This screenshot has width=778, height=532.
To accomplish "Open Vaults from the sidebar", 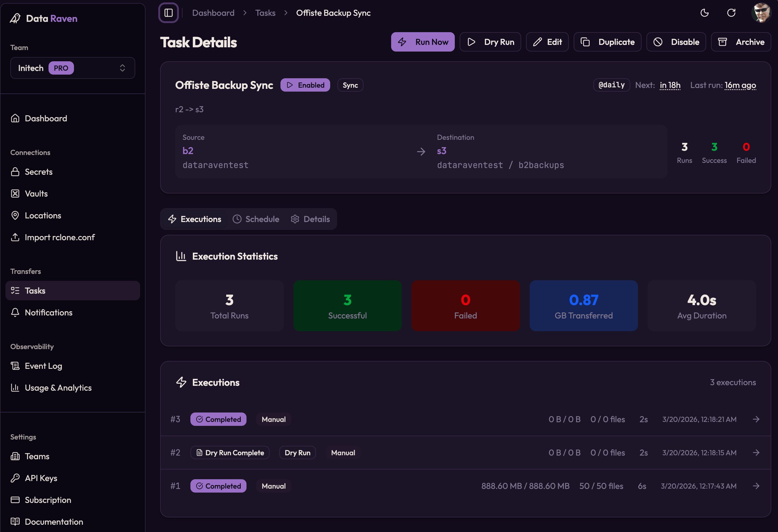I will tap(36, 194).
